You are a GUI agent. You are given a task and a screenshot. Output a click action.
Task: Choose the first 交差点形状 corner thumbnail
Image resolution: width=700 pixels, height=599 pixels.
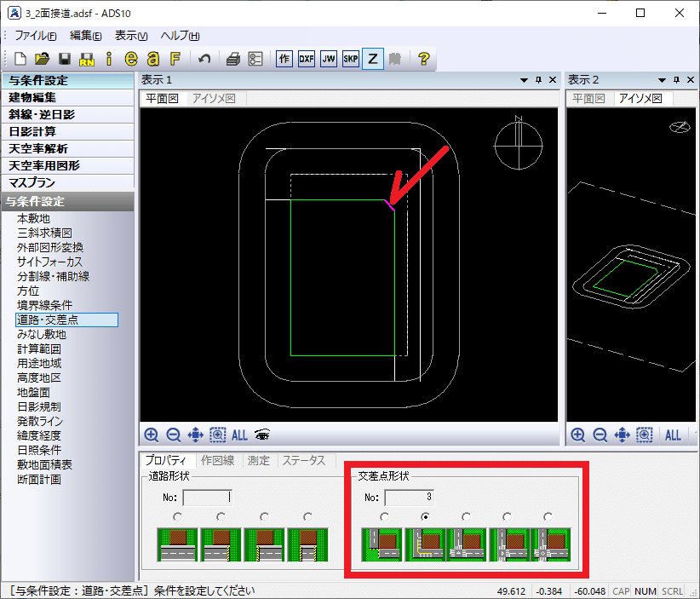[382, 544]
